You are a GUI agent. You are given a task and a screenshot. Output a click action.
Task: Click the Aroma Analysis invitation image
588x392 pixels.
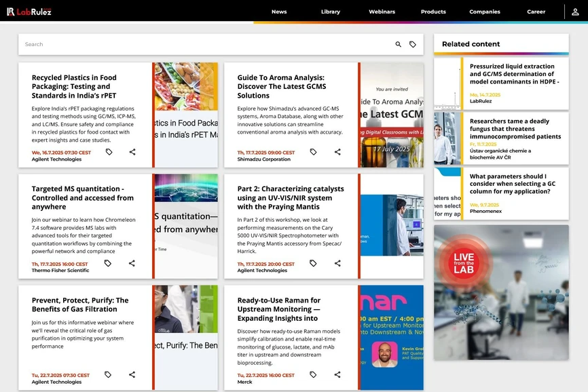tap(392, 115)
